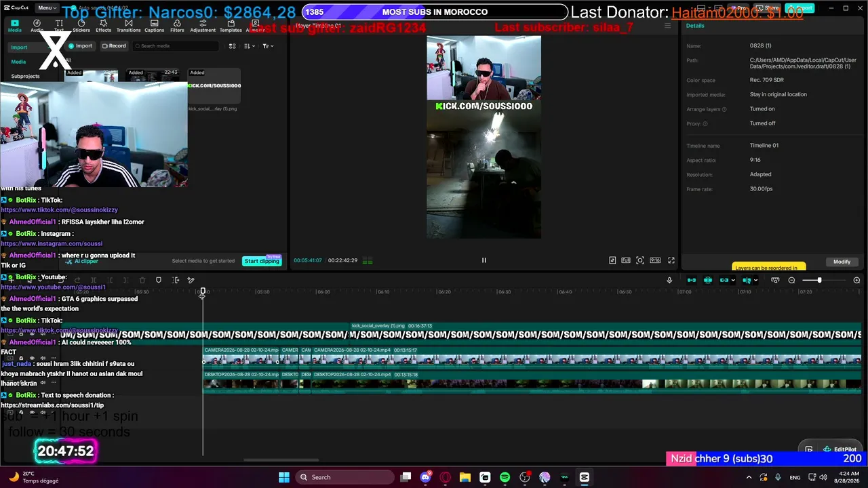Click the marker shield icon on timeline toolbar
Image resolution: width=868 pixels, height=488 pixels.
[x=159, y=280]
